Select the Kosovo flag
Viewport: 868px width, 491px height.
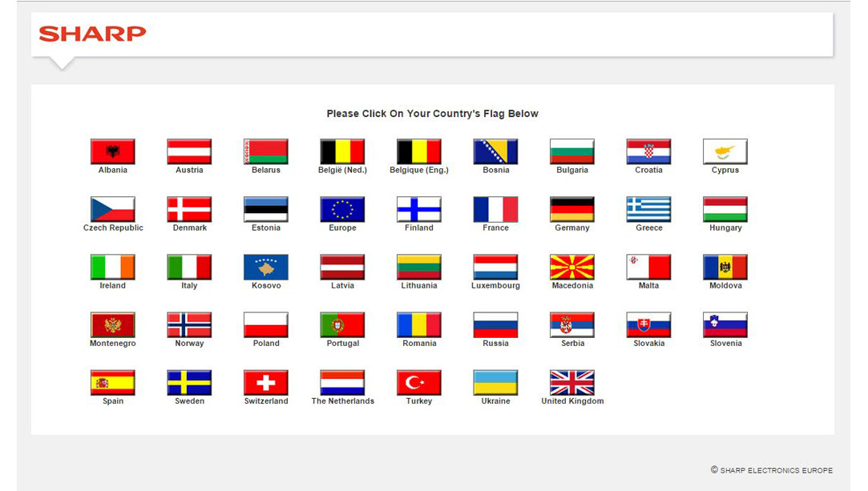click(x=266, y=267)
